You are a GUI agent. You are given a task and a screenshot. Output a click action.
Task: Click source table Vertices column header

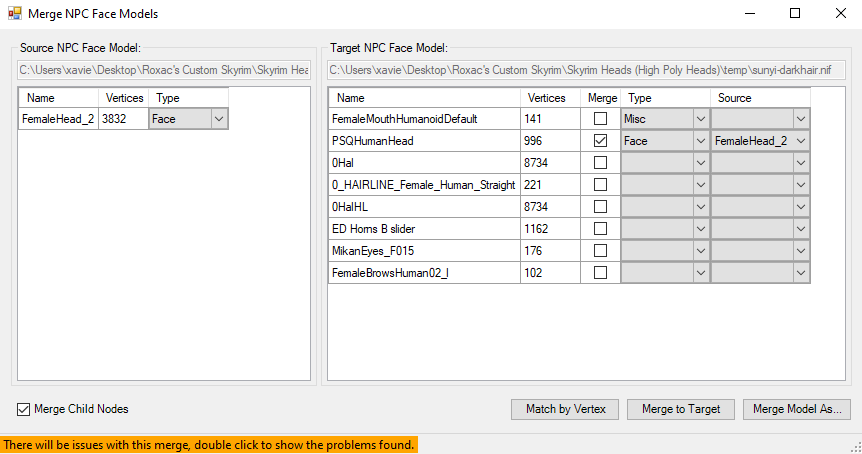124,98
